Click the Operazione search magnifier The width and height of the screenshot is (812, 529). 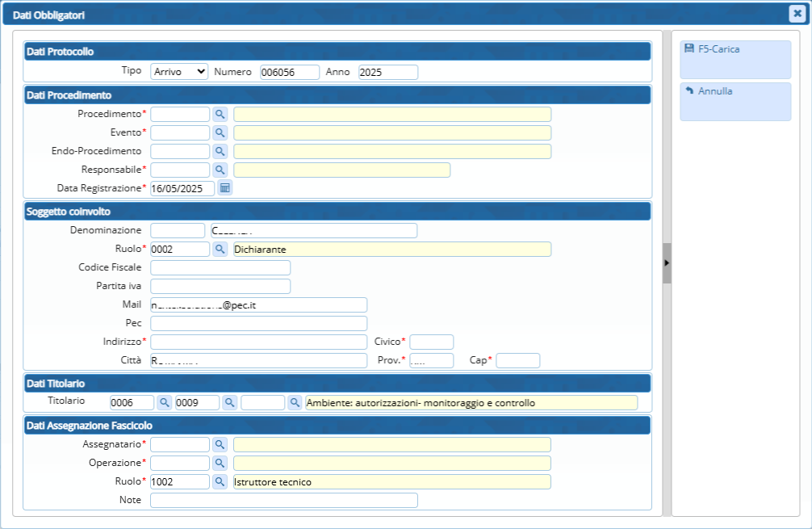[x=221, y=463]
